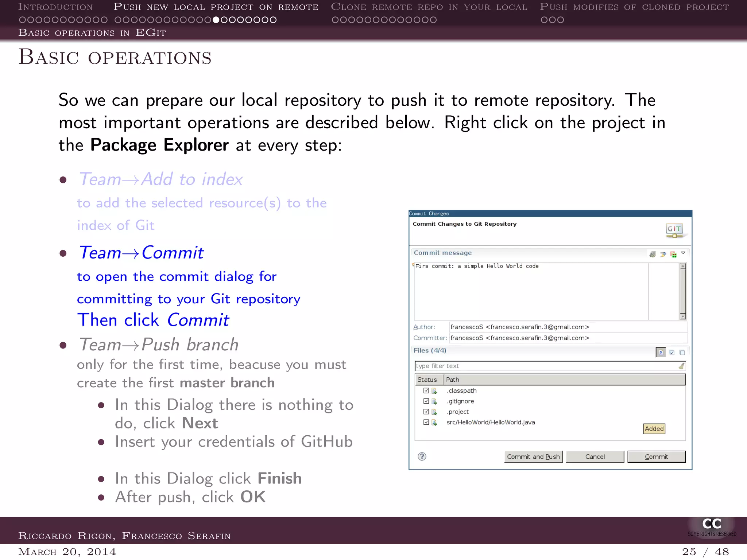The height and width of the screenshot is (560, 747).
Task: Click the Commit and Push button
Action: click(533, 457)
